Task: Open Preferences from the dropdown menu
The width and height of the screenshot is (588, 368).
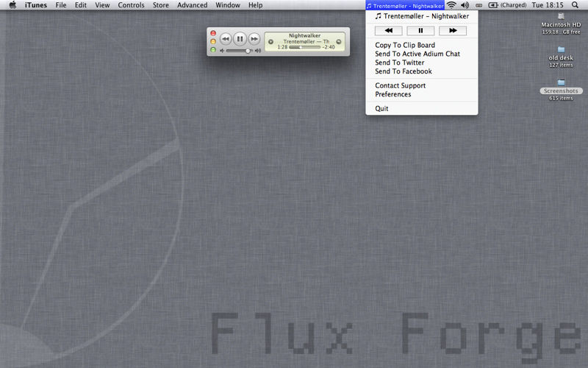Action: click(393, 94)
